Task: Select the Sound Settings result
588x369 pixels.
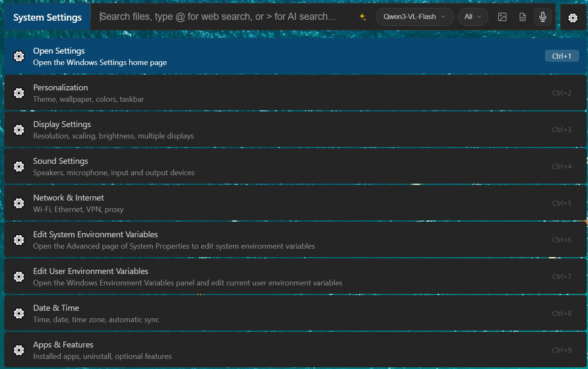Action: (295, 166)
